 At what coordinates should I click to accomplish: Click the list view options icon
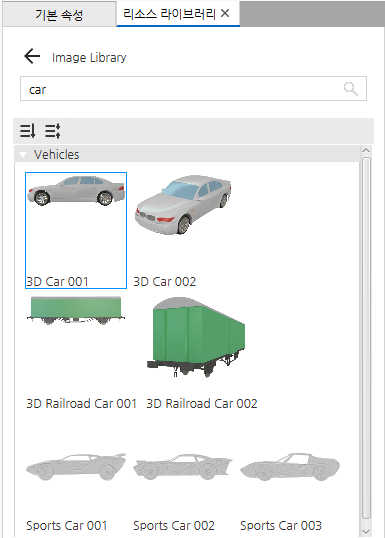click(x=53, y=131)
